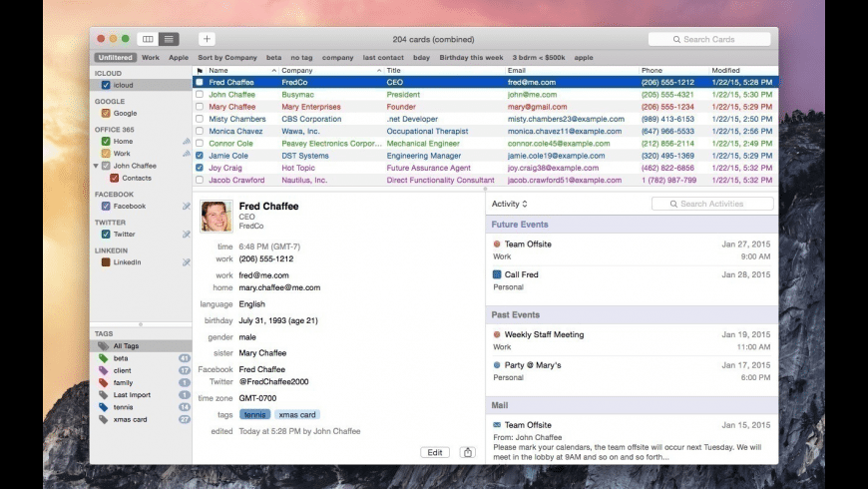This screenshot has height=489, width=868.
Task: Add a new card with plus button
Action: (x=207, y=39)
